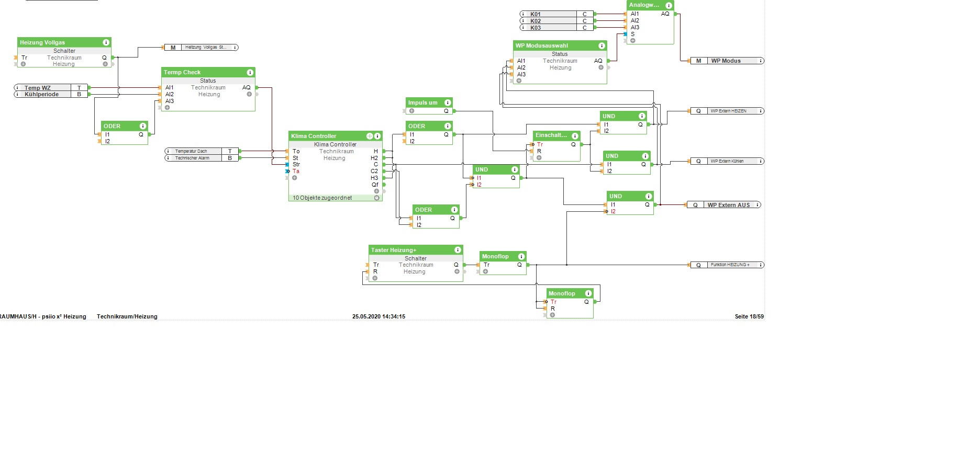Click info icon on Impuls um block
Screen dimensions: 980x456
click(x=448, y=102)
